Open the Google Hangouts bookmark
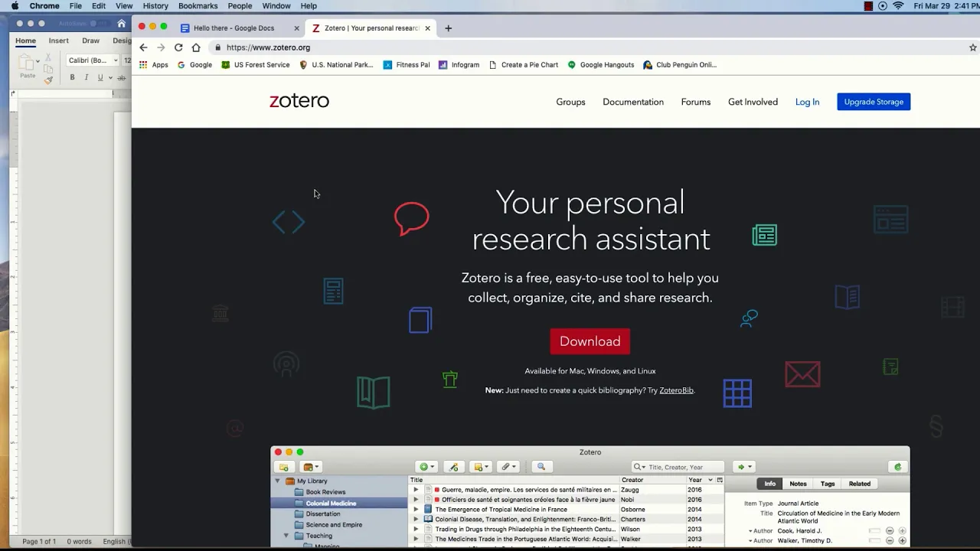The image size is (980, 551). tap(601, 65)
